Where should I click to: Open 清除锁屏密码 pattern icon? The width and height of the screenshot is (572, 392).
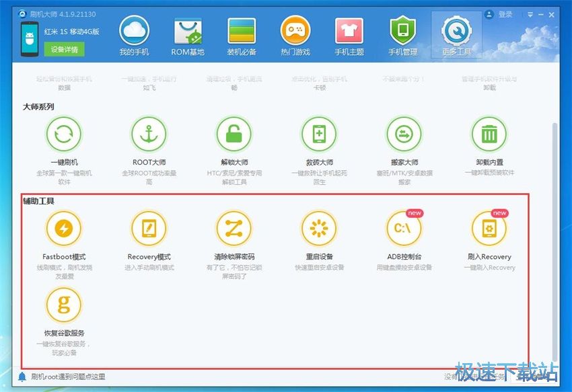click(x=234, y=229)
